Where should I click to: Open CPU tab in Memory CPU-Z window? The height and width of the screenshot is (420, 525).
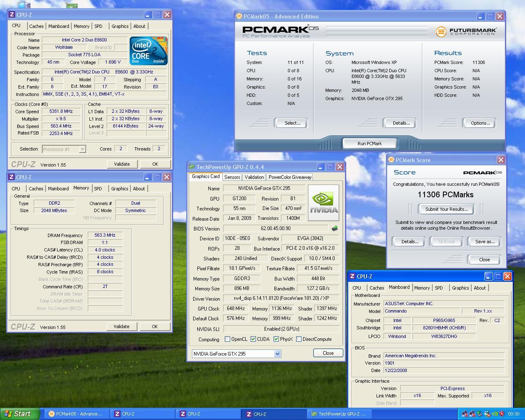coord(16,189)
